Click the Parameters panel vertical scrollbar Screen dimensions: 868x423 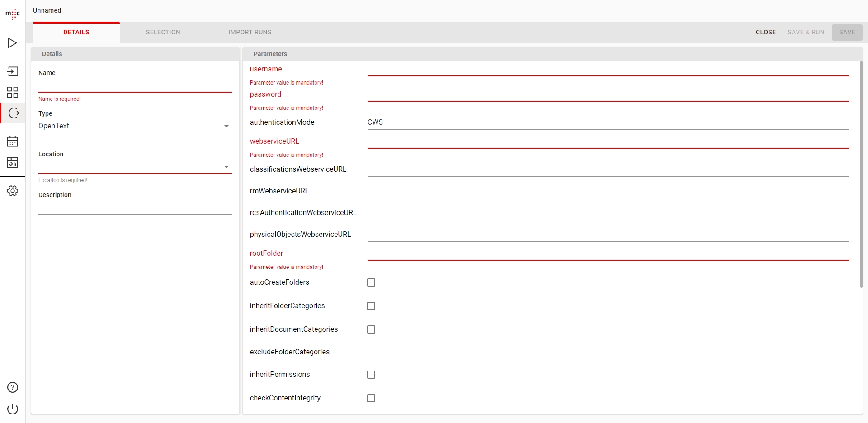click(861, 174)
